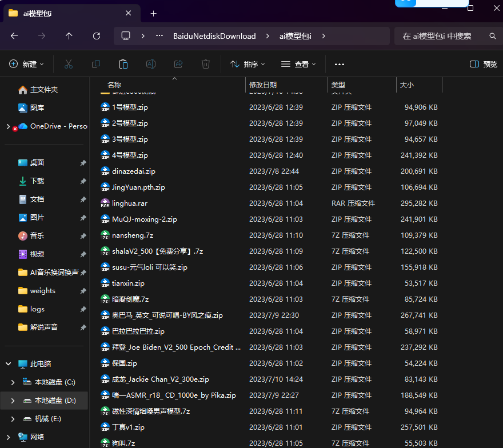This screenshot has height=448, width=503.
Task: Sort files by 修改日期 column header
Action: [263, 85]
